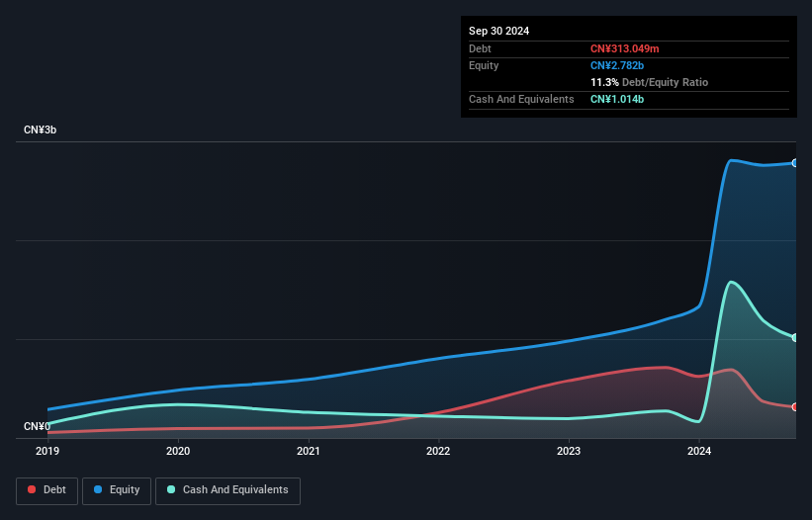Toggle the Cash And Equivalents legend button
Viewport: 812px width, 520px height.
coord(227,490)
